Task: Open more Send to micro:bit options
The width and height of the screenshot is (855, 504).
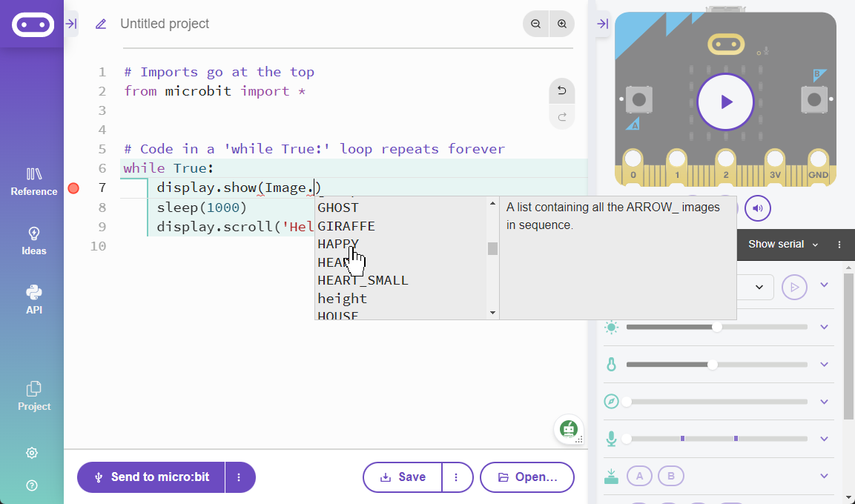Action: click(240, 477)
